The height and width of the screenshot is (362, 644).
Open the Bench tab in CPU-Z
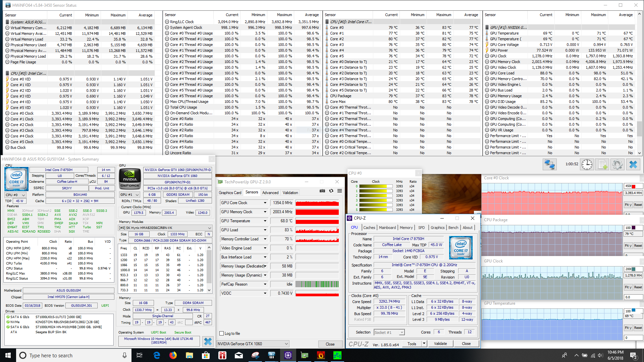pos(453,228)
